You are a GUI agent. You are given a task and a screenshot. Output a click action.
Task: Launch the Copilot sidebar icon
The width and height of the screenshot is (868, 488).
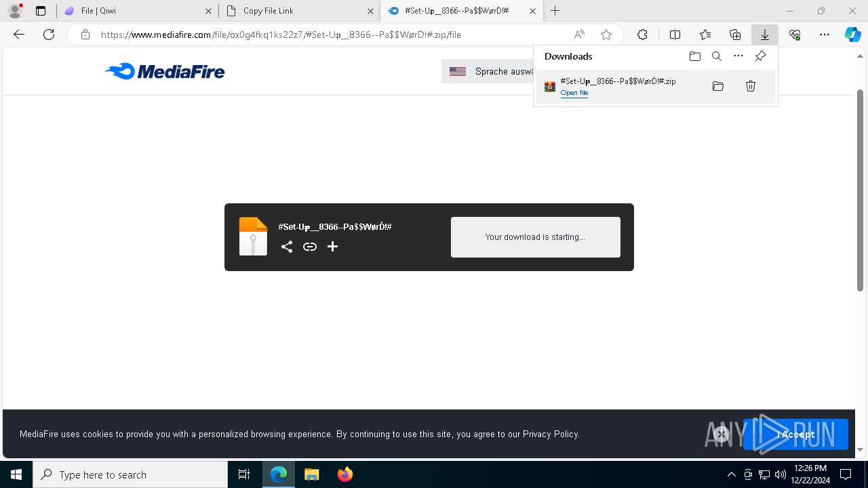click(x=852, y=35)
